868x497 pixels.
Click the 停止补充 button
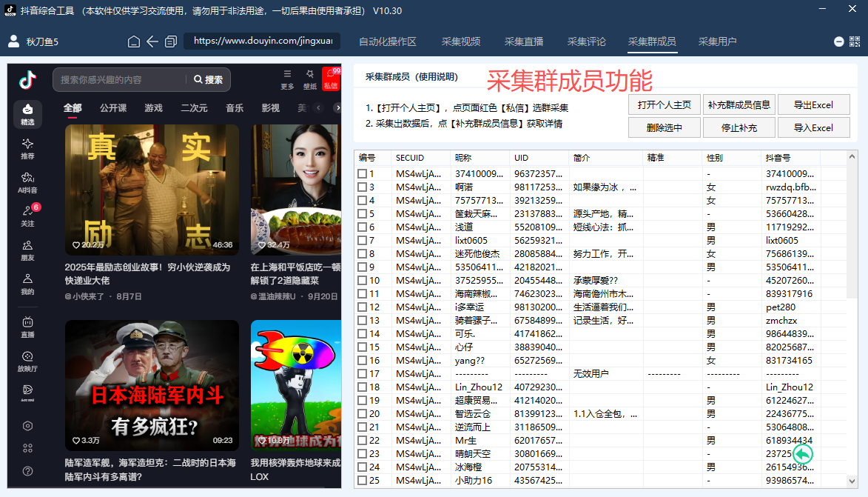739,127
